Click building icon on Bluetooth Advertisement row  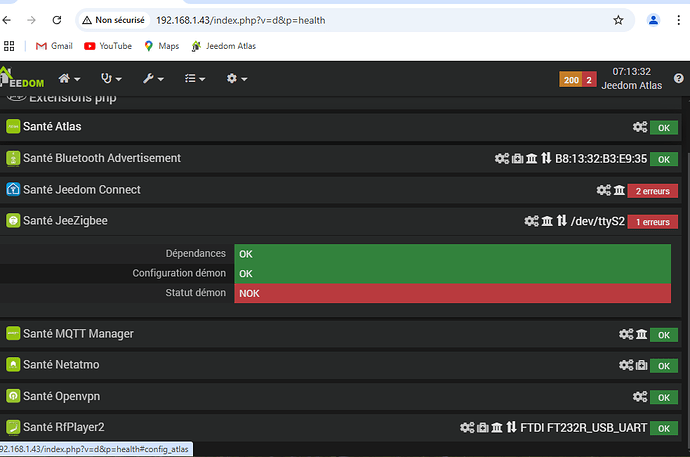tap(532, 158)
